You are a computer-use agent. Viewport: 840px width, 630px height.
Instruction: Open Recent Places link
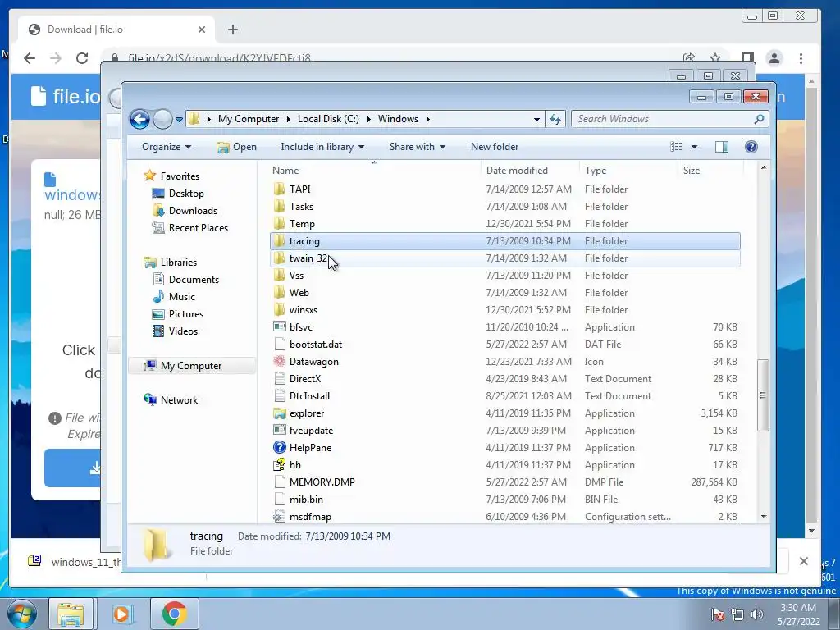198,228
